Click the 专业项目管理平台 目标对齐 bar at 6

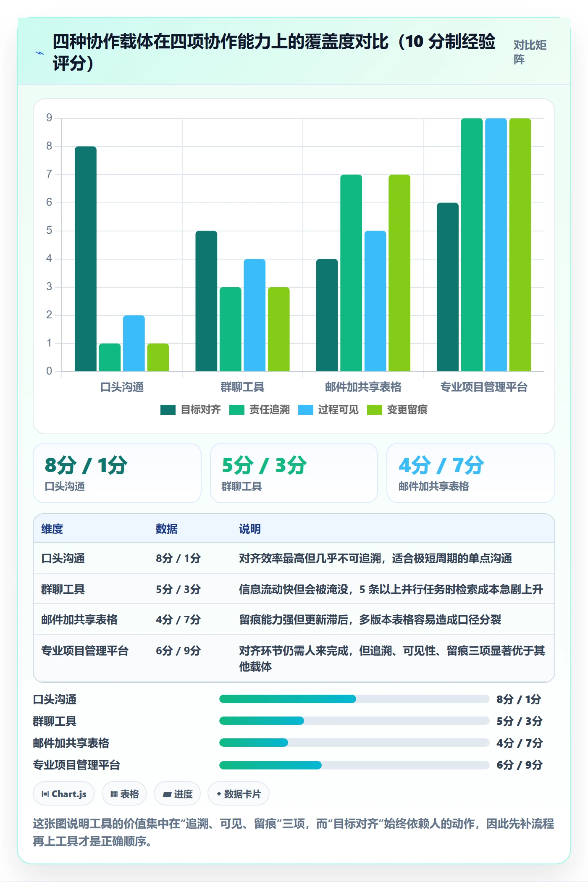click(x=448, y=287)
